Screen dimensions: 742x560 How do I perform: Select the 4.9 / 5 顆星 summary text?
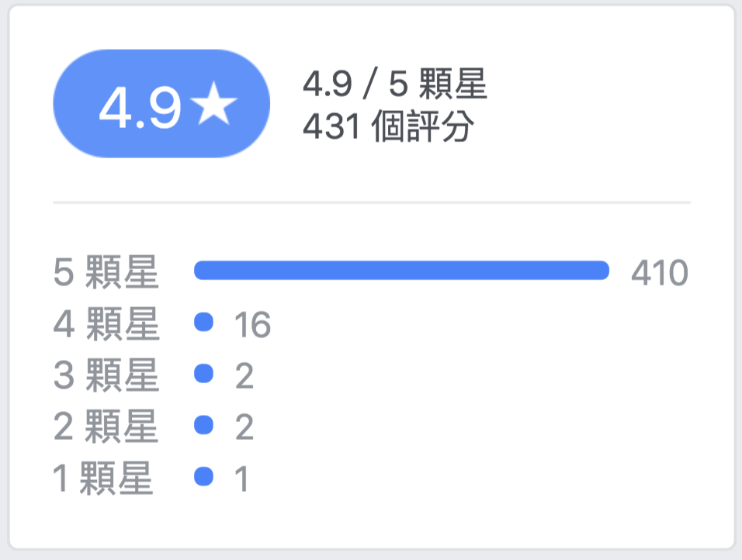pos(394,84)
